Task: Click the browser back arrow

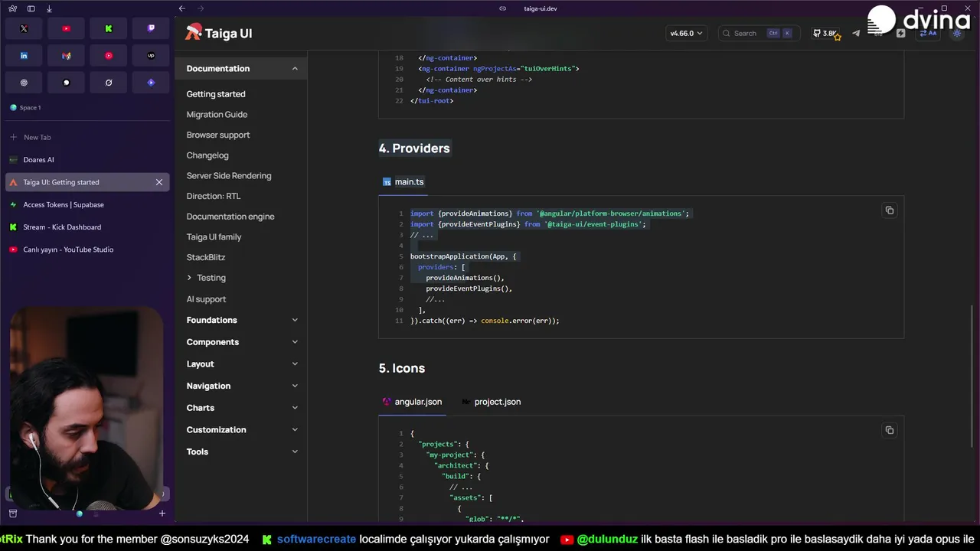Action: (182, 8)
